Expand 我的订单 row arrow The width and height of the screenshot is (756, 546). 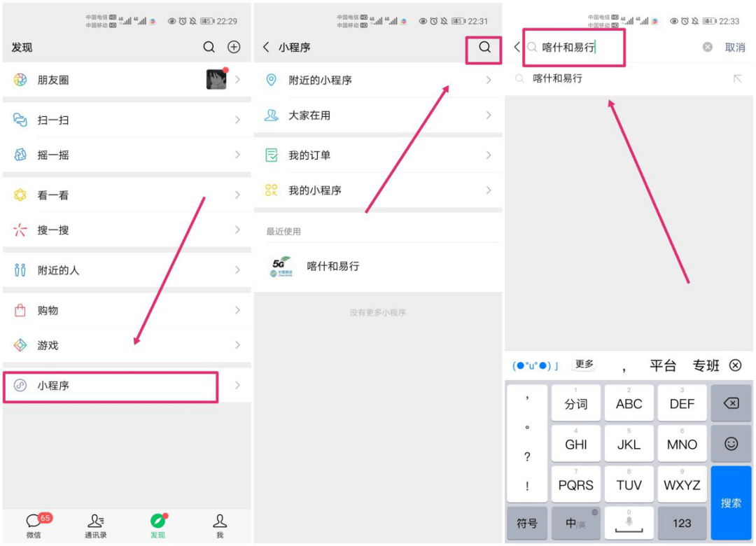pos(489,155)
